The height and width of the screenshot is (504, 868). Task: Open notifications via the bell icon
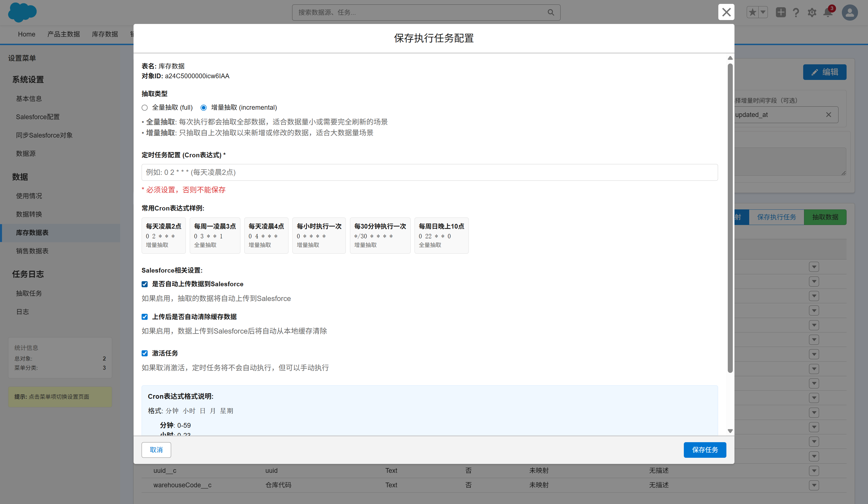point(828,13)
